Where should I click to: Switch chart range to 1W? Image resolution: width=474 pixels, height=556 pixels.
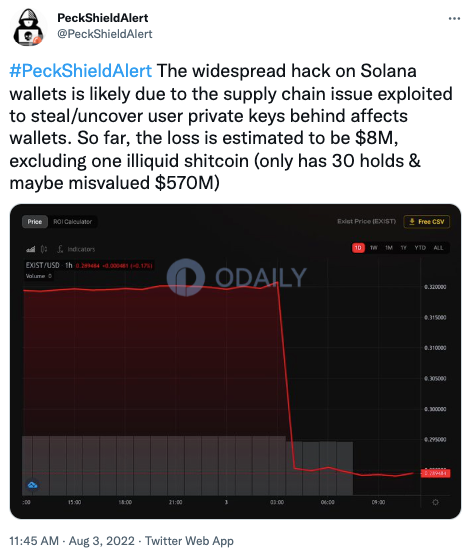[374, 248]
